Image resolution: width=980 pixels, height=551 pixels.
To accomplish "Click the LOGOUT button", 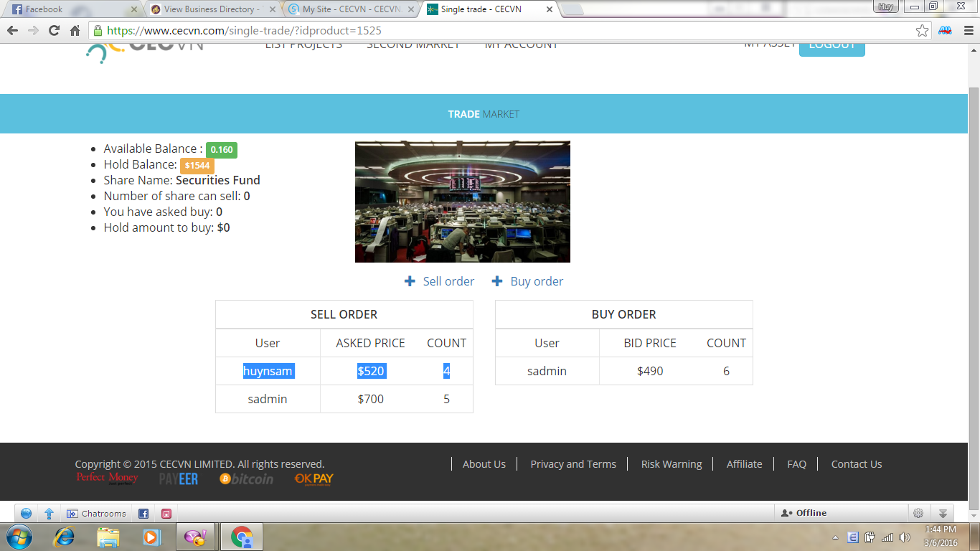I will 832,49.
